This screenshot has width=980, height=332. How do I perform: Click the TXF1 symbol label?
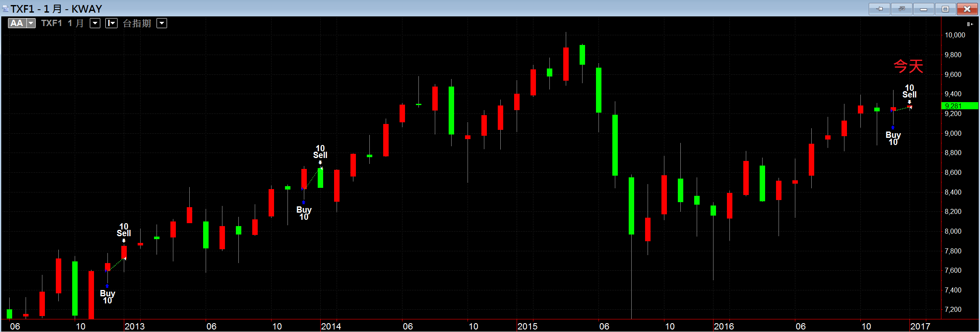coord(52,23)
